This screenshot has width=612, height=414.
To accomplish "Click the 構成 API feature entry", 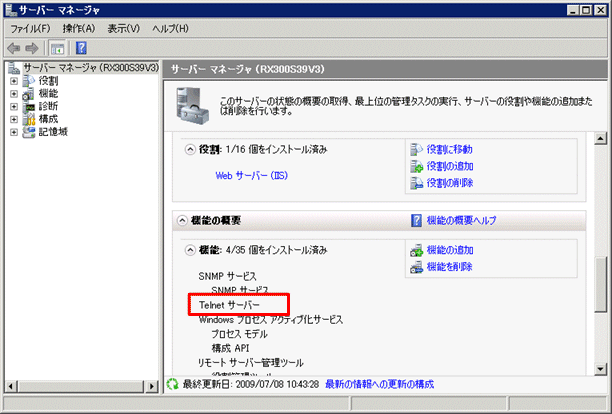I will 230,348.
